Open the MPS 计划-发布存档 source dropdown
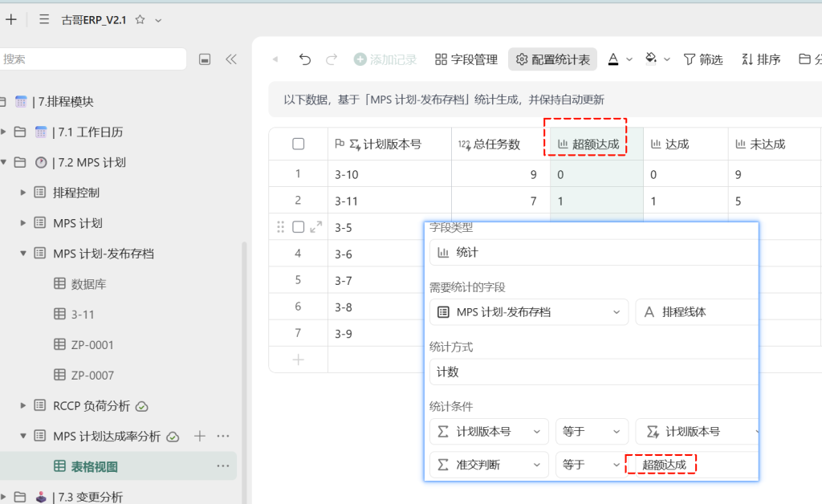This screenshot has width=822, height=504. 529,312
